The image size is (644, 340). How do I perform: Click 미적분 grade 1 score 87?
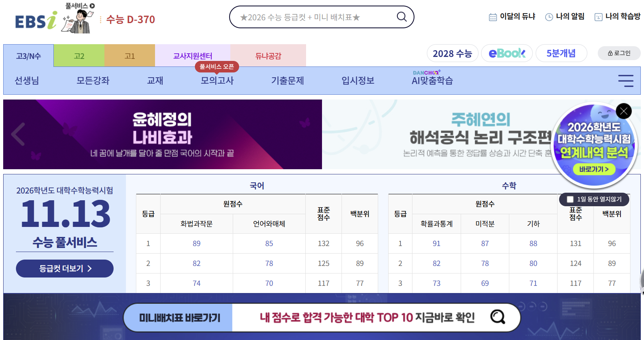point(485,243)
